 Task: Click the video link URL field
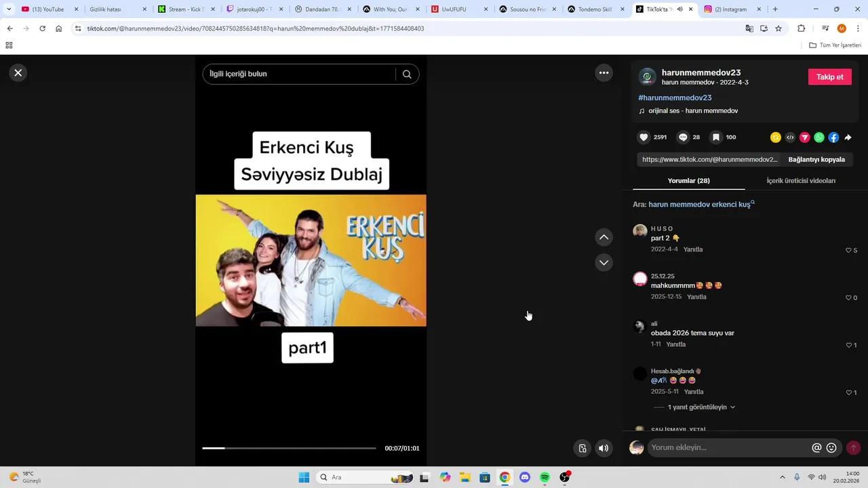(x=709, y=159)
